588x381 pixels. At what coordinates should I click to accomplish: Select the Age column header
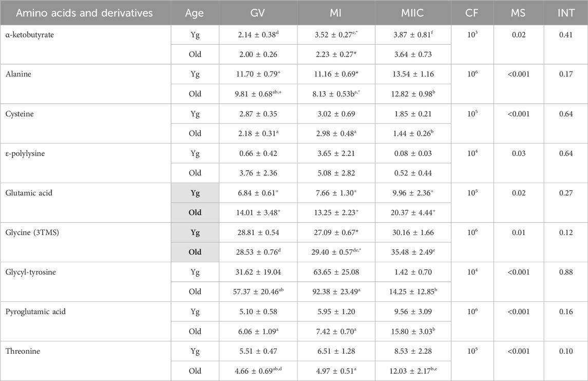pos(194,13)
